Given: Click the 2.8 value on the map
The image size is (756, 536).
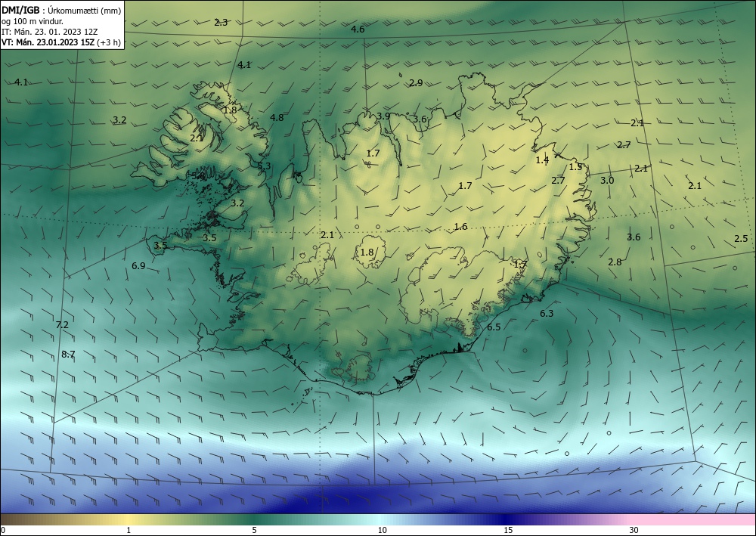Looking at the screenshot, I should (x=615, y=262).
